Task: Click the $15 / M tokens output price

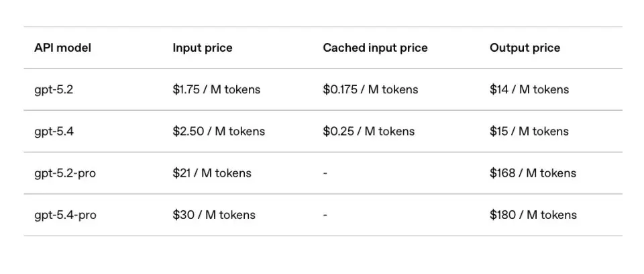Action: (529, 131)
